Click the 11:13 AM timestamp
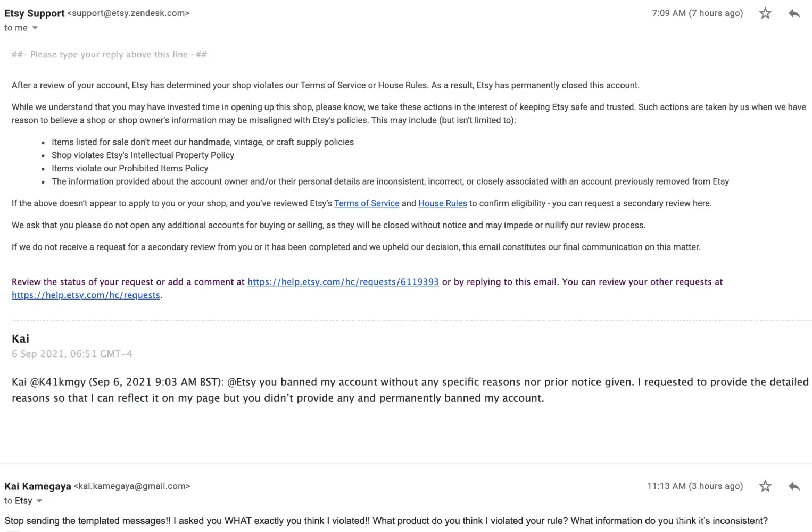This screenshot has height=532, width=812. click(694, 486)
